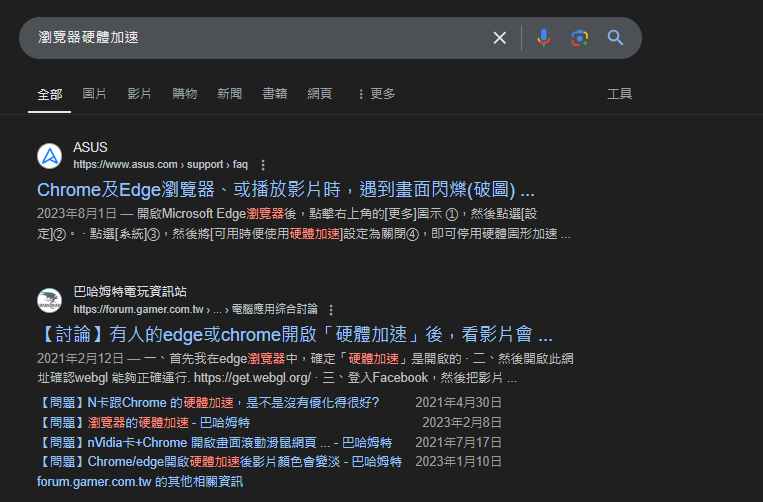This screenshot has width=763, height=502.
Task: Switch to the 購物 tab
Action: click(184, 93)
